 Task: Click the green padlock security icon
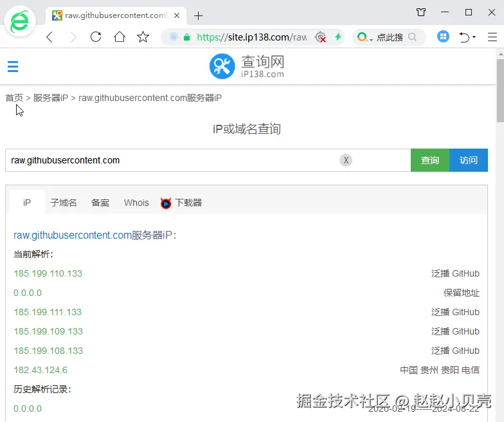[x=186, y=37]
